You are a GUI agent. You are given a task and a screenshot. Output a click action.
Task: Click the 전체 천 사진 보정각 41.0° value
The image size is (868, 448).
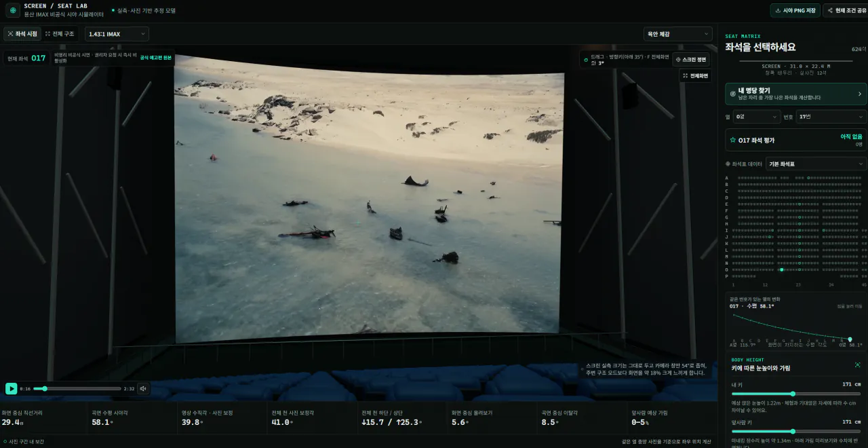click(282, 422)
